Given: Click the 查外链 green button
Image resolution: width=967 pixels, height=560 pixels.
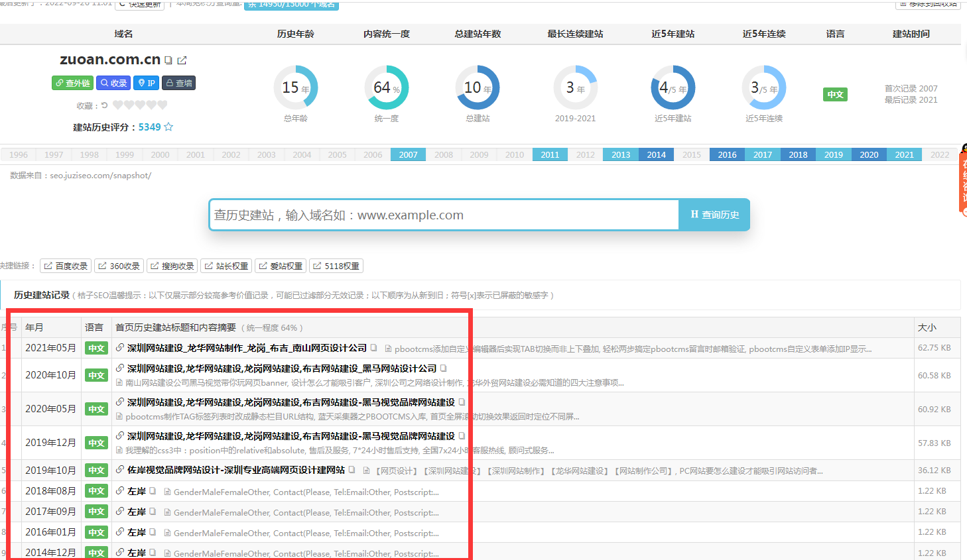Looking at the screenshot, I should click(72, 83).
